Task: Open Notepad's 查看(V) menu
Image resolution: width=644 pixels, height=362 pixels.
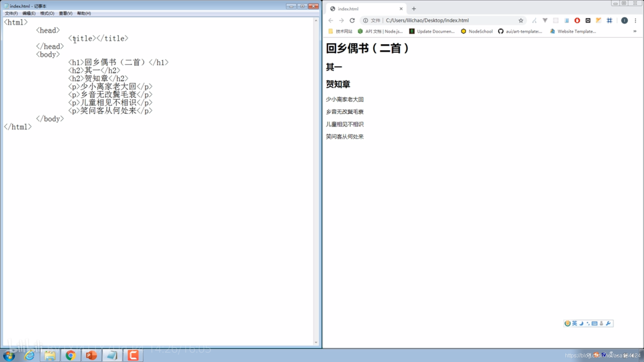Action: (x=65, y=13)
